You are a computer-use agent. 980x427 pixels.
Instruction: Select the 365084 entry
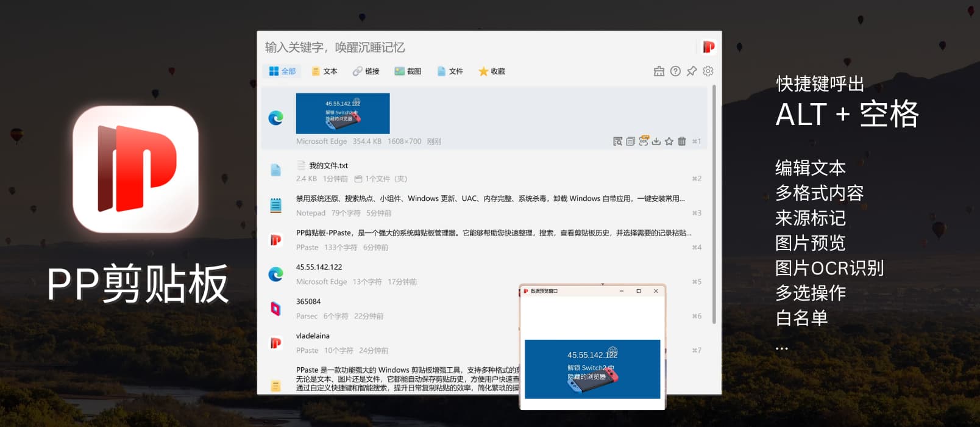[x=390, y=309]
